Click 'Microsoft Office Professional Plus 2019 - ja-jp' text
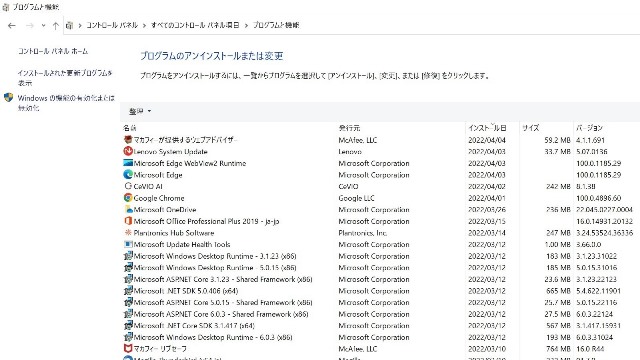Viewport: 640px width, 360px height. point(206,221)
